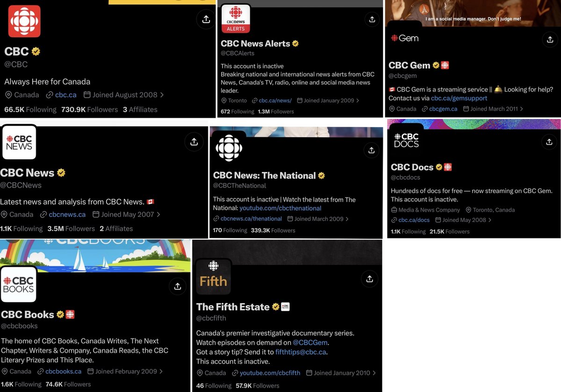View CBC's 3 Affiliates
Viewport: 561px width, 392px height.
click(140, 109)
